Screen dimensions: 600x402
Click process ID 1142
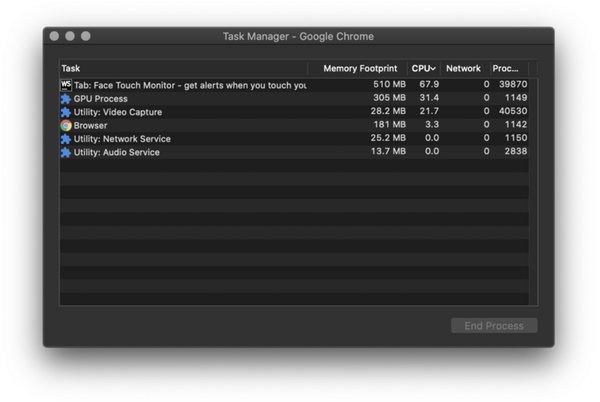click(516, 124)
